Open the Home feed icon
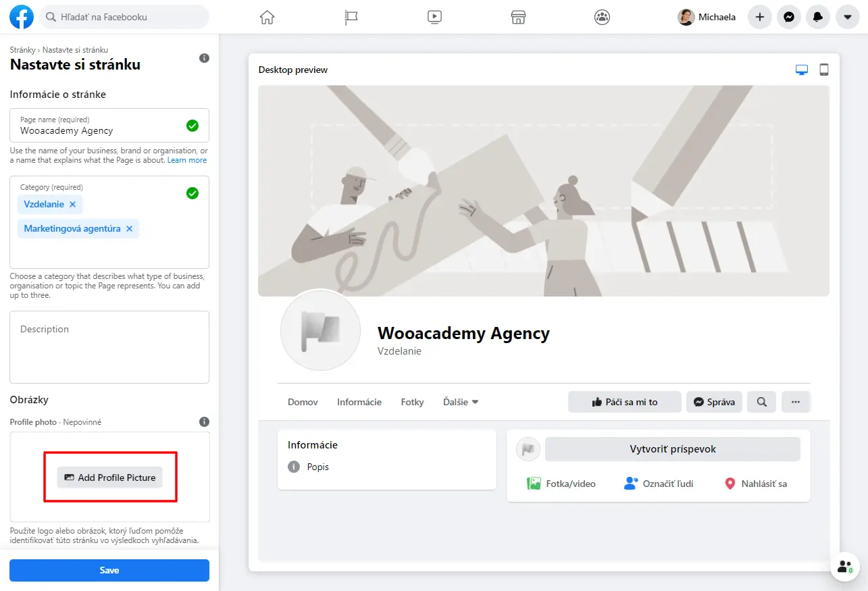This screenshot has height=591, width=868. click(x=267, y=17)
